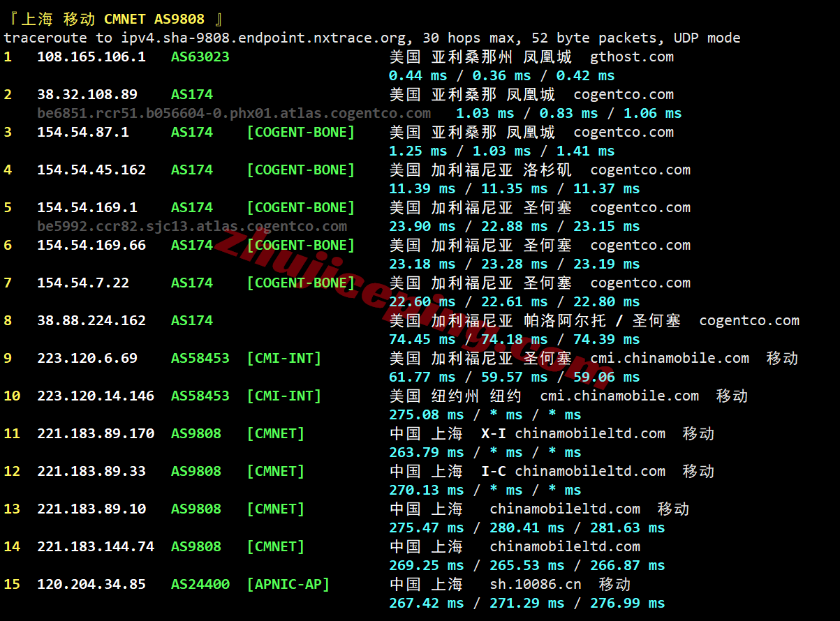This screenshot has height=621, width=840.
Task: Click the I-C label on hop 12
Action: [494, 472]
